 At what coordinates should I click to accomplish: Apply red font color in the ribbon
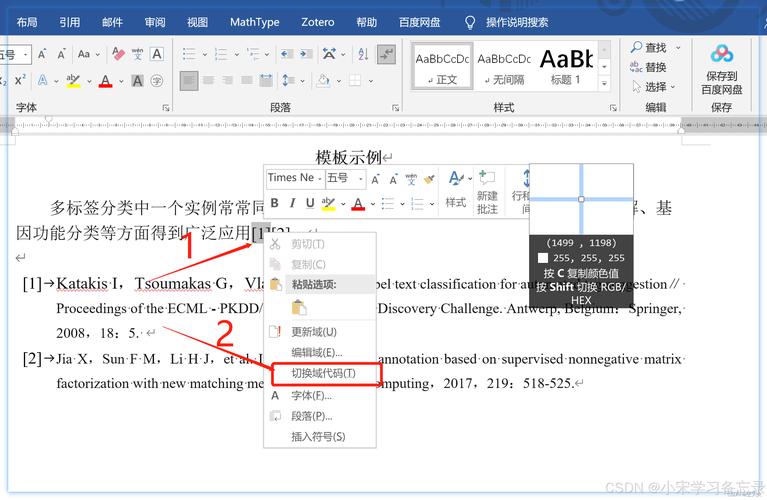106,80
